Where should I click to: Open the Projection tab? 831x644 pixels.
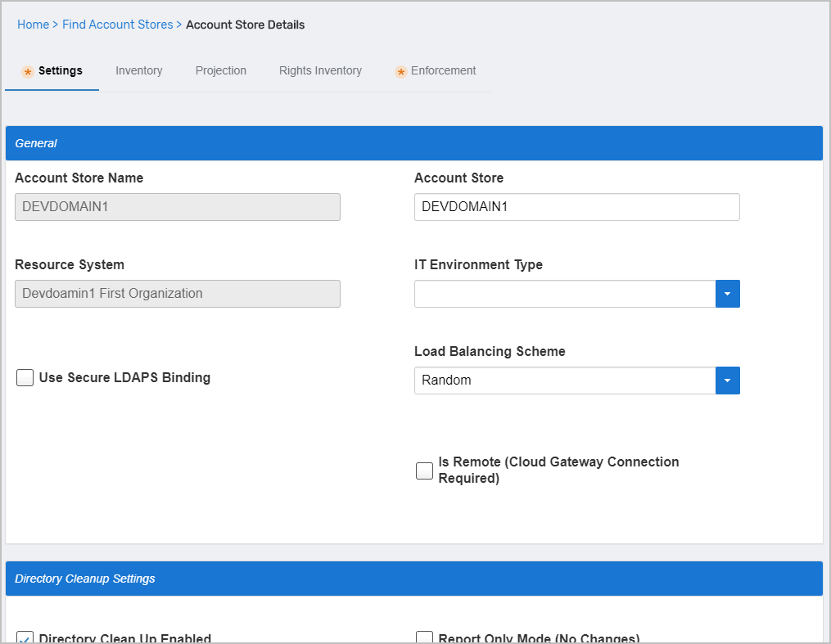[220, 71]
